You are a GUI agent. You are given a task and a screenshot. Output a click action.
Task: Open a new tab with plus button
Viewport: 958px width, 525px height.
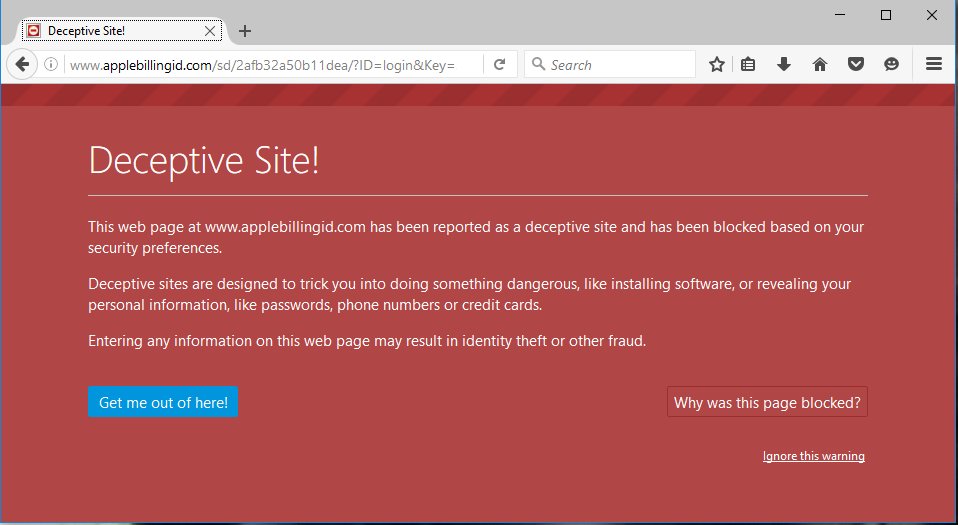(x=245, y=31)
